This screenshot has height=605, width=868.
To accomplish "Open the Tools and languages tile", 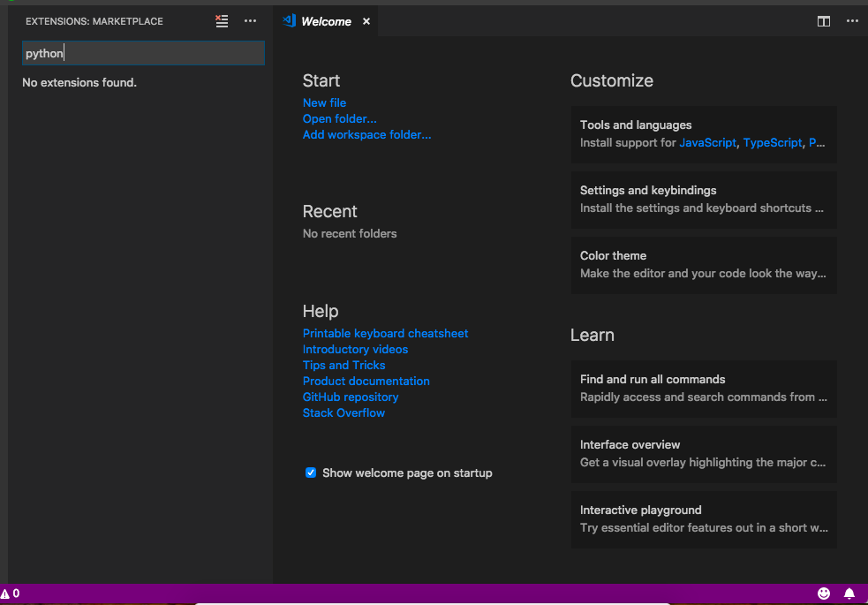I will pyautogui.click(x=703, y=134).
